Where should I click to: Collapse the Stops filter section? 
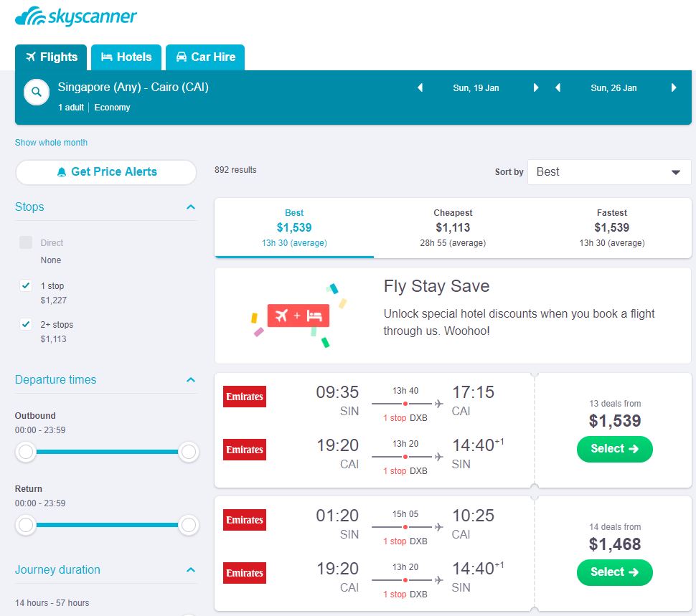point(190,207)
